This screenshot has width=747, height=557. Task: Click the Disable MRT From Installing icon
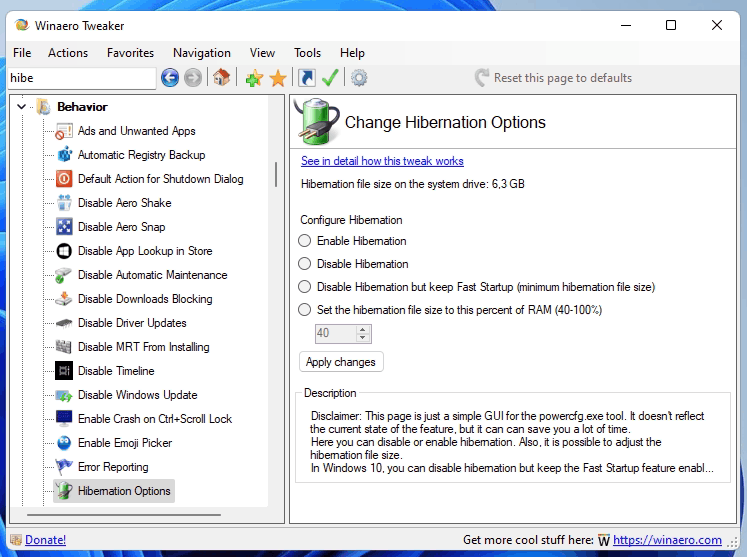[x=64, y=347]
